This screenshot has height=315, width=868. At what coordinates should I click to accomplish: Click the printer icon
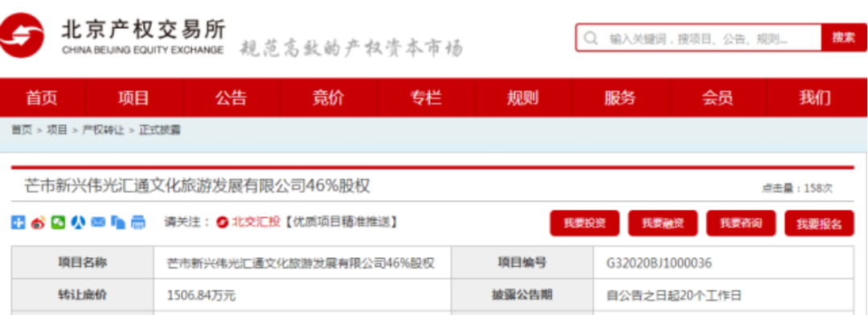pos(138,223)
